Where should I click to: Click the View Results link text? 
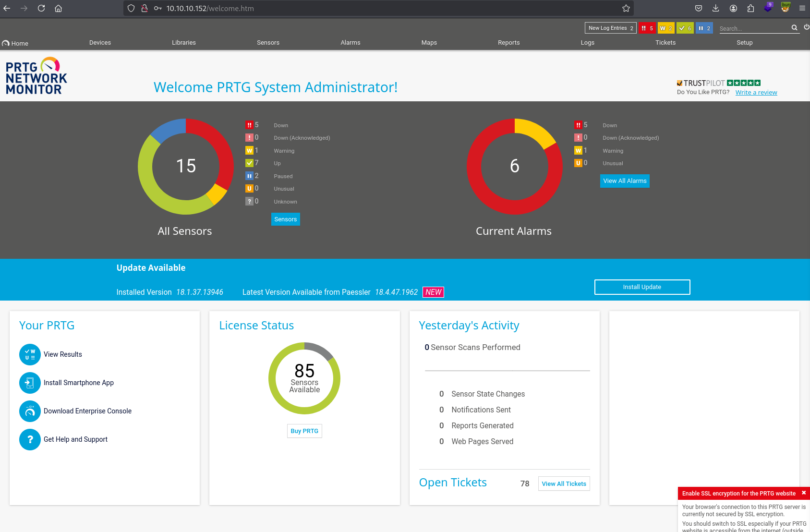[x=63, y=354]
